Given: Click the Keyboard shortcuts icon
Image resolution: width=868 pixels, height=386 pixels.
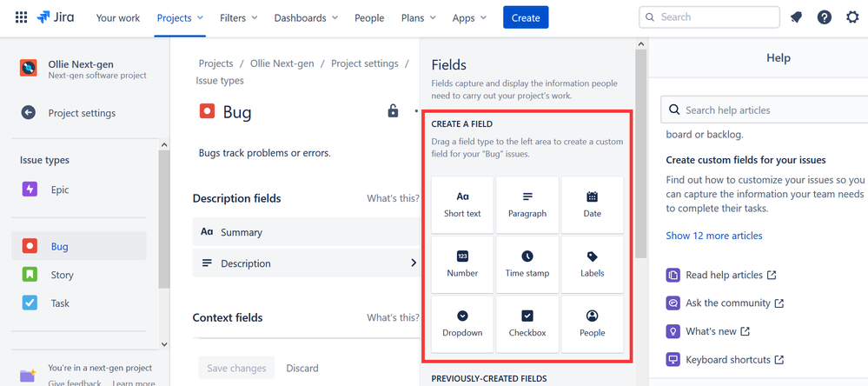Looking at the screenshot, I should [x=673, y=359].
